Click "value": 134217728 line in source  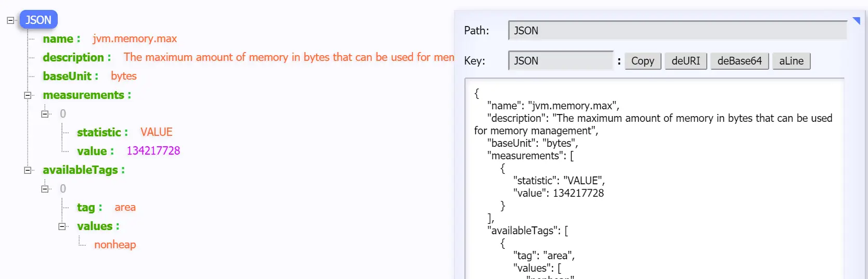[559, 193]
